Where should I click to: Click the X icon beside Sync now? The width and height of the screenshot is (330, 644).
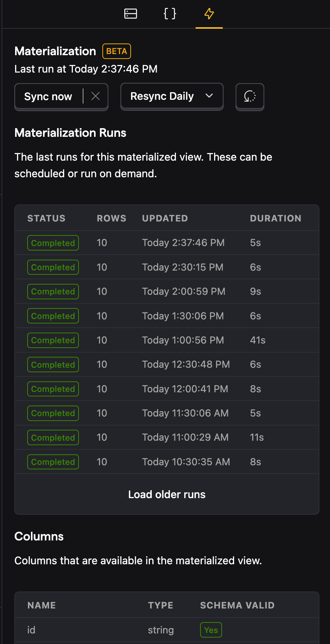96,96
